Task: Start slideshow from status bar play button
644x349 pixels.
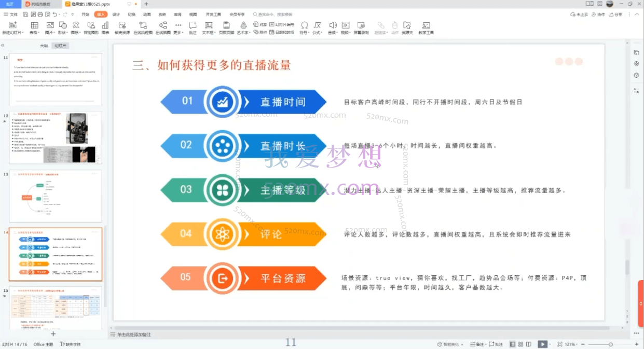Action: coord(541,344)
